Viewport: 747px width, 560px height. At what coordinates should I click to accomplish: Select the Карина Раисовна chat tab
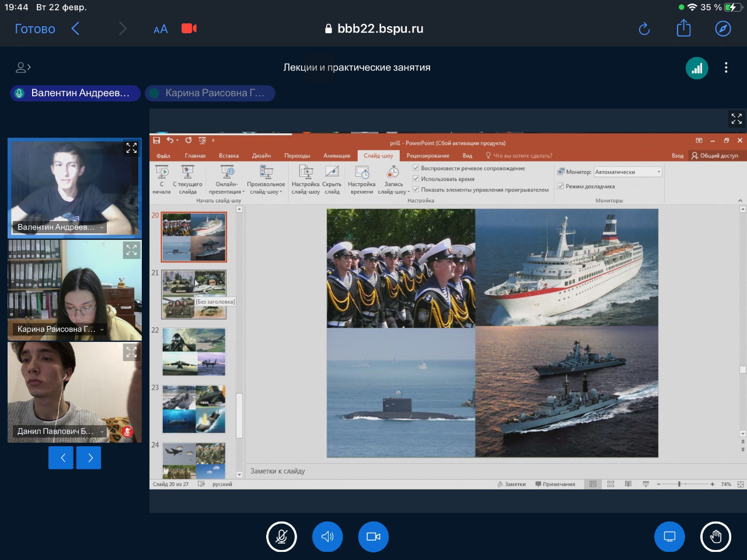pyautogui.click(x=210, y=93)
